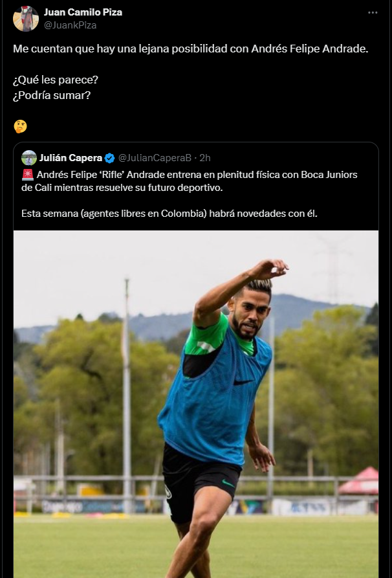Click the '¿Podría sumar?' line

click(52, 95)
